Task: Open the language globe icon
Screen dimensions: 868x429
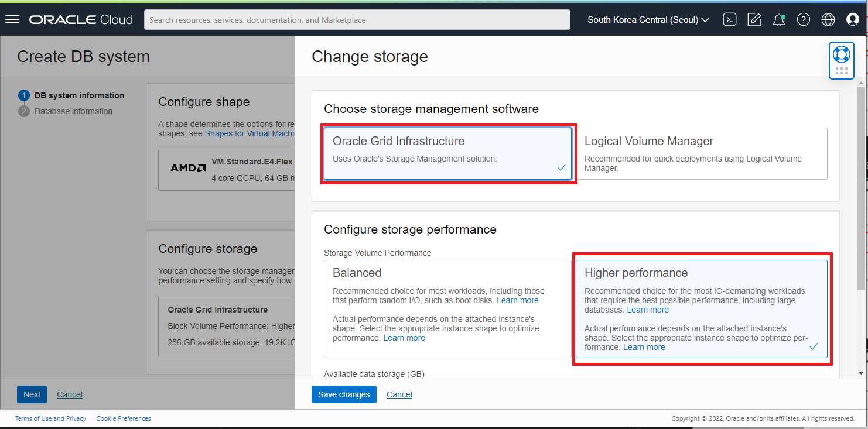Action: (x=828, y=19)
